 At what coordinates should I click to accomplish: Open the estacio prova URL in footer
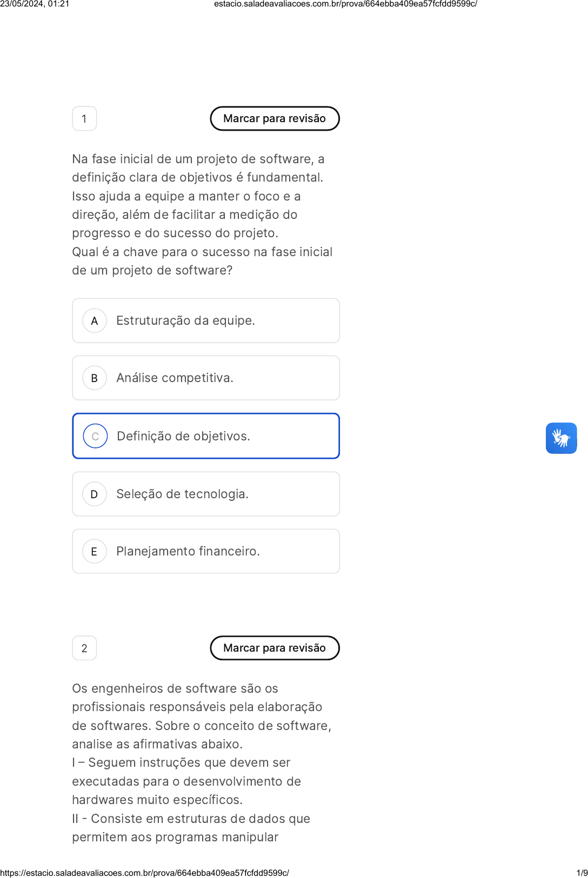[x=144, y=873]
